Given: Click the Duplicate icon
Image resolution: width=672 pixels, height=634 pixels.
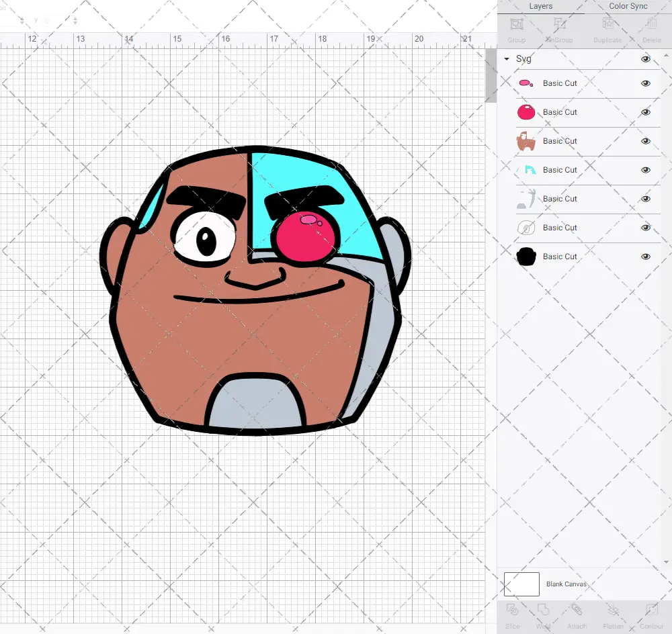Looking at the screenshot, I should click(x=607, y=24).
